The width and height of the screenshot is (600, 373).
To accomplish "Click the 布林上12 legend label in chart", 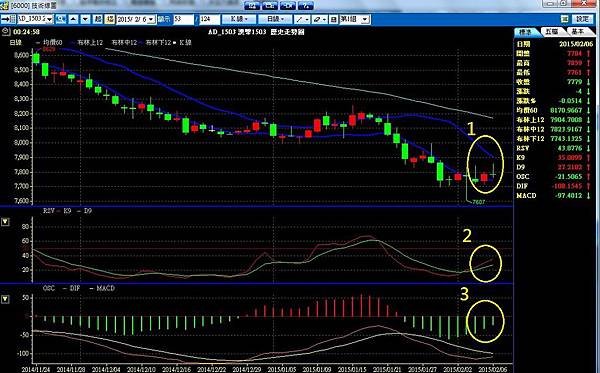I will pyautogui.click(x=90, y=42).
